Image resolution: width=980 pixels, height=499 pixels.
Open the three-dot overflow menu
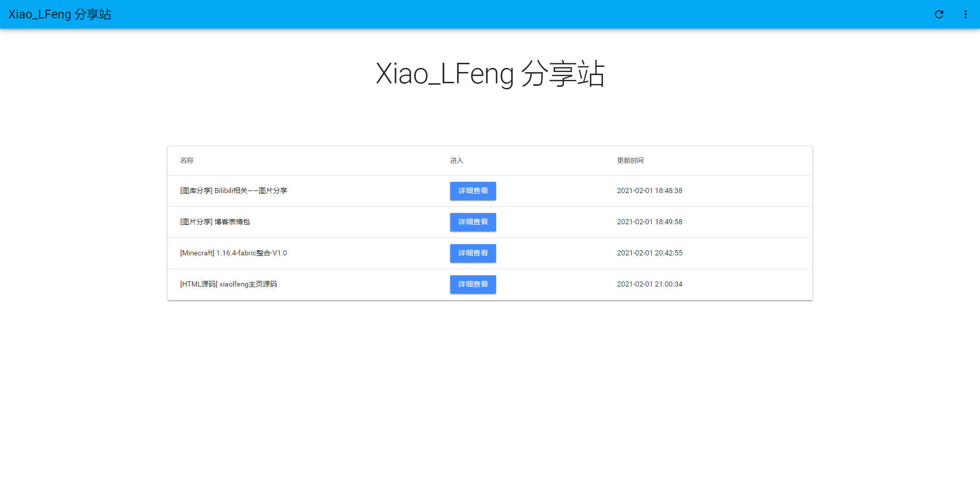(x=966, y=14)
